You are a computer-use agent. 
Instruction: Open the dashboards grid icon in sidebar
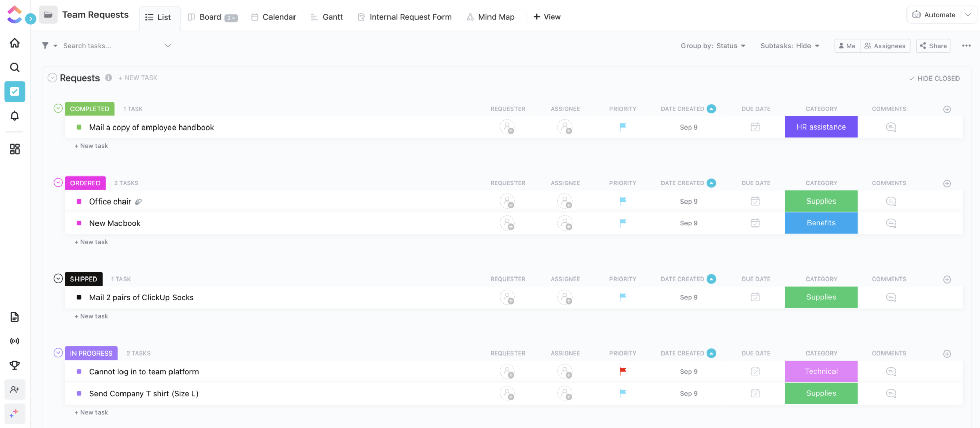click(15, 149)
